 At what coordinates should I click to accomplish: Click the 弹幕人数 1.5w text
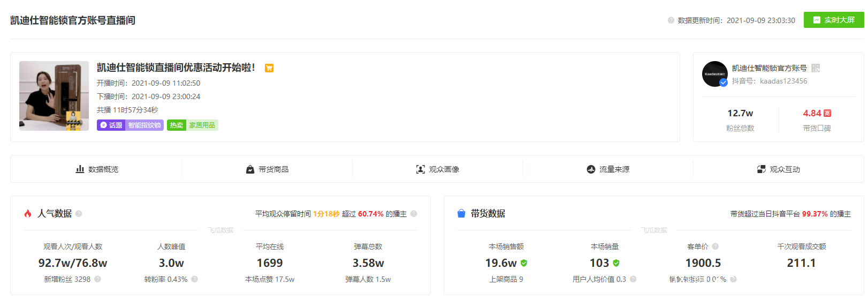(368, 279)
